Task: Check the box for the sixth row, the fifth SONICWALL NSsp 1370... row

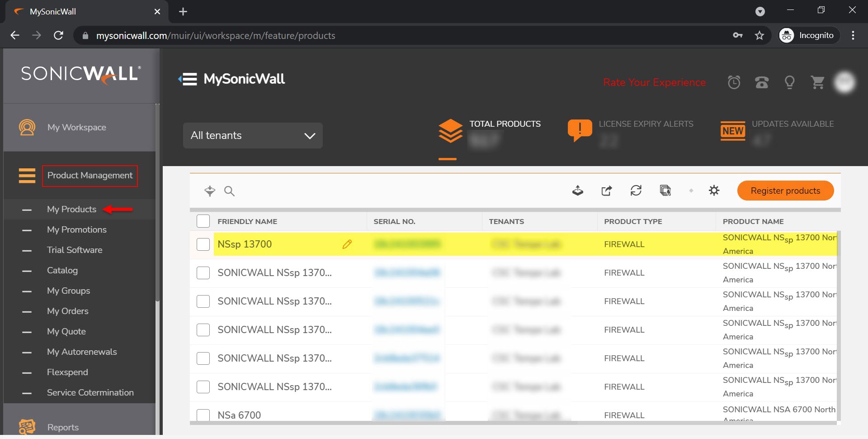Action: [x=203, y=387]
